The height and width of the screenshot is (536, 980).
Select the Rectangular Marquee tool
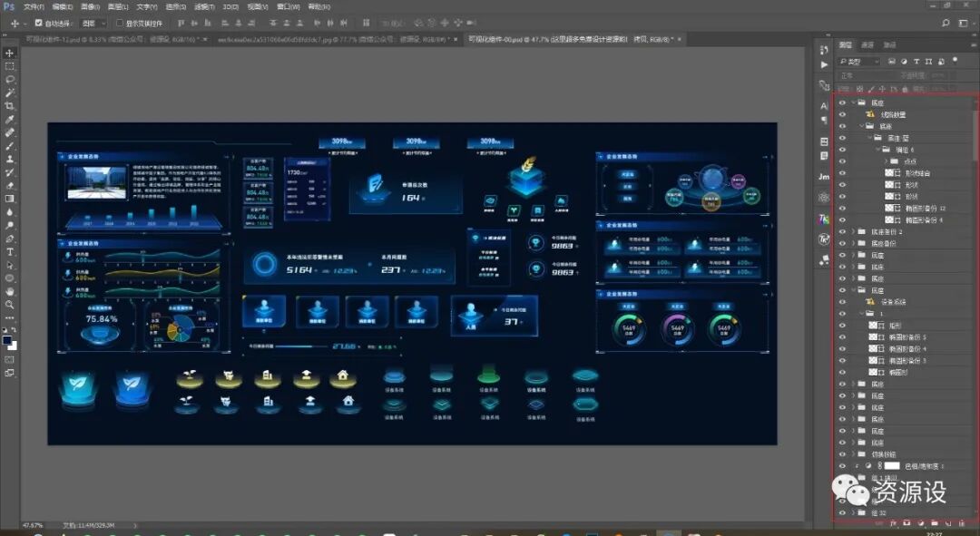[9, 66]
